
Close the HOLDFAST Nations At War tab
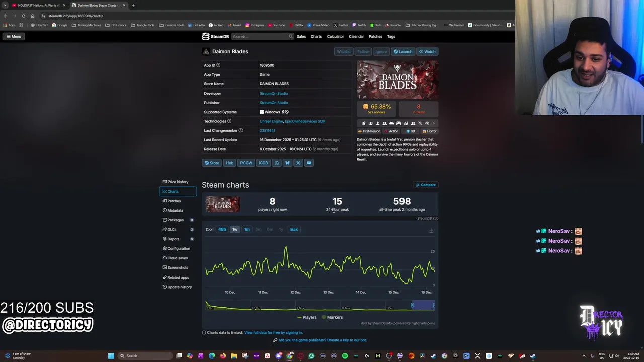[x=64, y=5]
